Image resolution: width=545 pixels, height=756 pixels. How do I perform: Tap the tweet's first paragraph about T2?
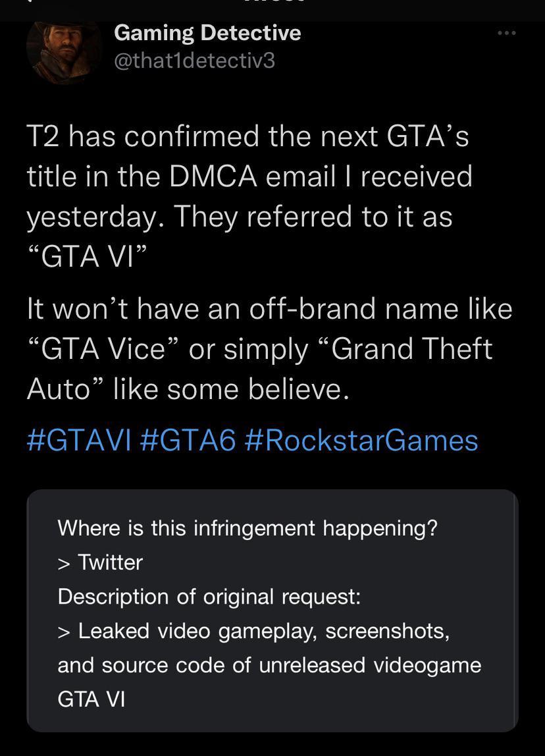click(x=249, y=196)
